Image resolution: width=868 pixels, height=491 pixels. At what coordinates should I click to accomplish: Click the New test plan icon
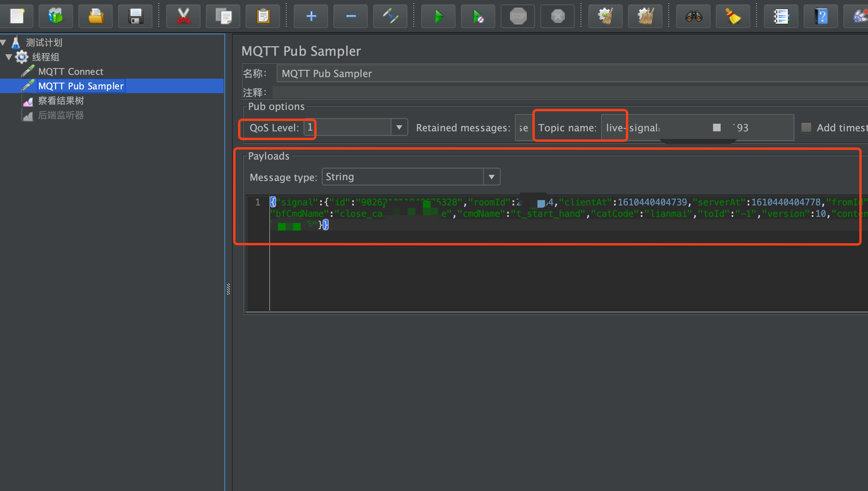click(17, 16)
